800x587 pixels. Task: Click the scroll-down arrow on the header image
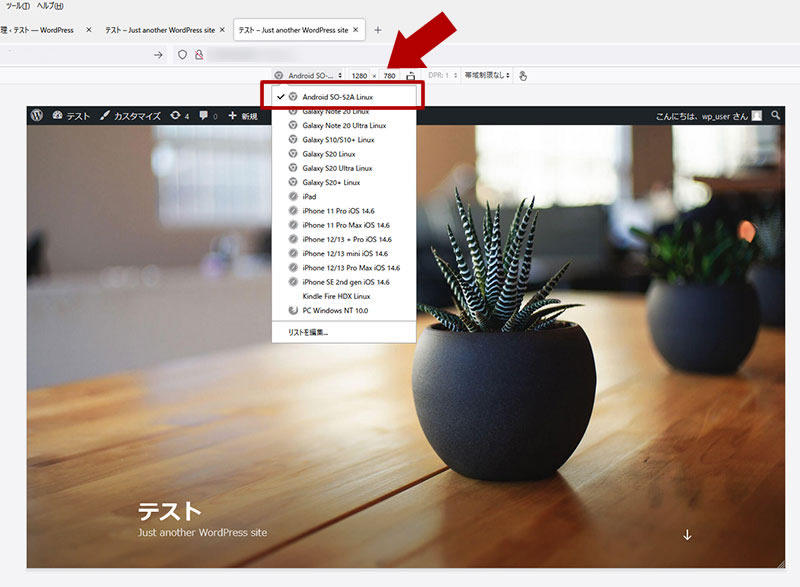(687, 534)
